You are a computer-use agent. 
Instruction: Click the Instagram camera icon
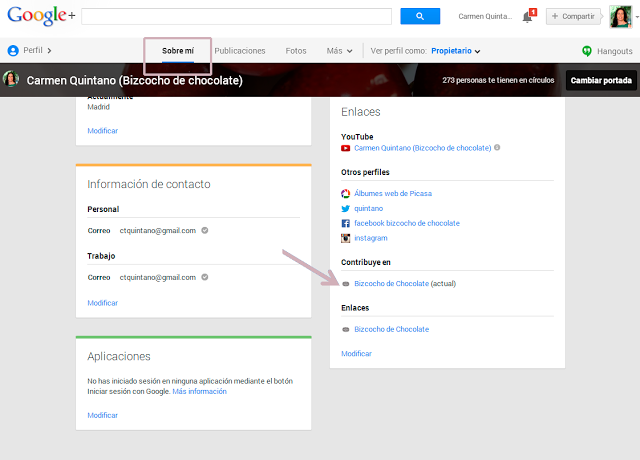click(x=346, y=238)
